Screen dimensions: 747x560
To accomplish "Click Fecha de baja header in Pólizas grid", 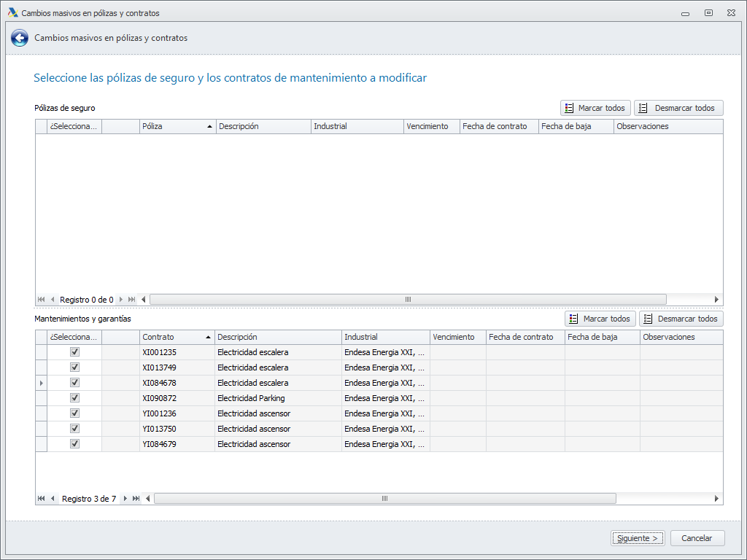I will point(576,126).
